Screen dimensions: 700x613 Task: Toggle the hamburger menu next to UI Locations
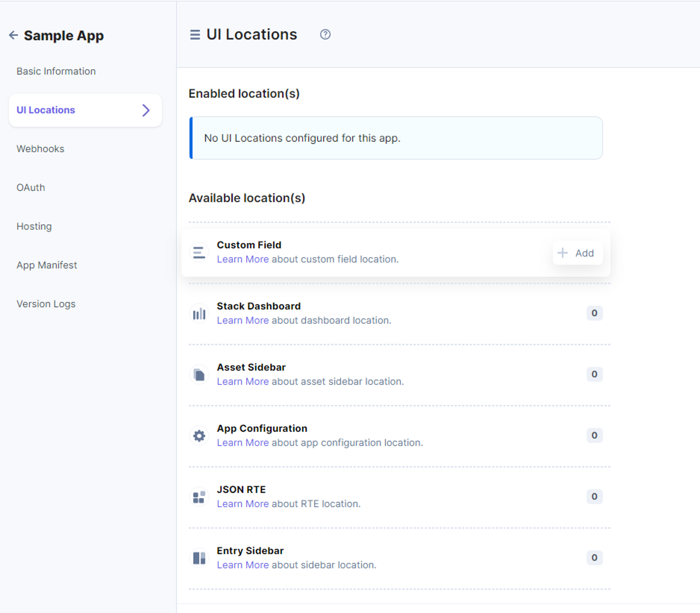click(x=195, y=35)
